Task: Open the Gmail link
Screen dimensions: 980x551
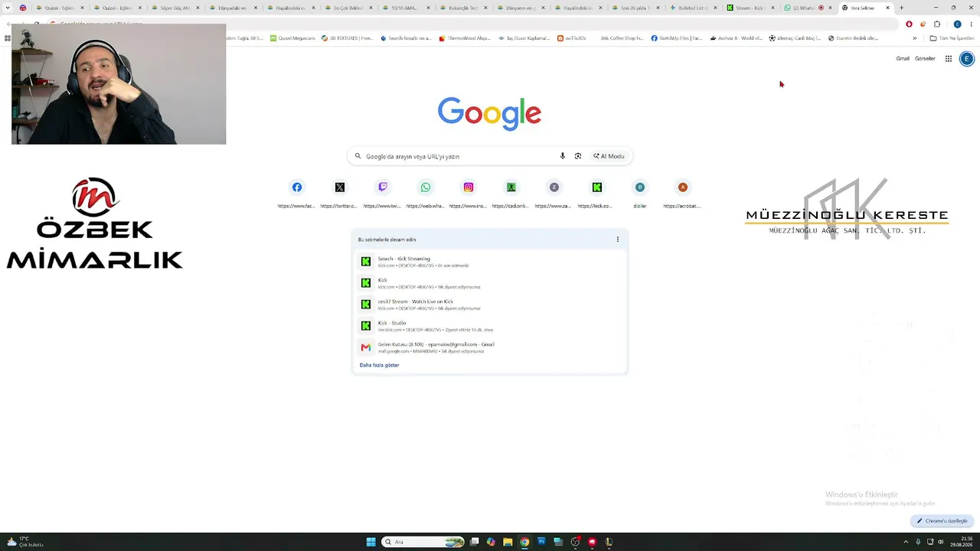Action: pyautogui.click(x=903, y=59)
